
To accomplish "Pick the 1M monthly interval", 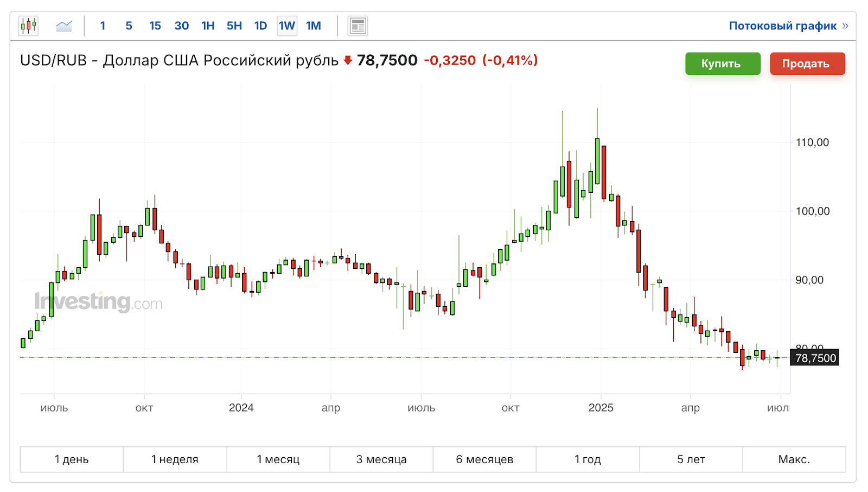I will [314, 26].
